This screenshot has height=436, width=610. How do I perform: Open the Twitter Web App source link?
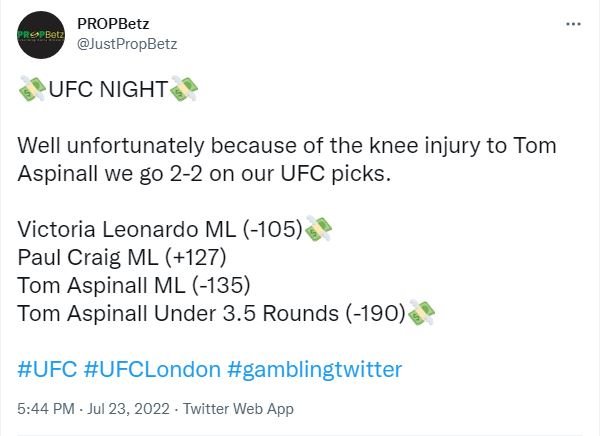pos(238,409)
